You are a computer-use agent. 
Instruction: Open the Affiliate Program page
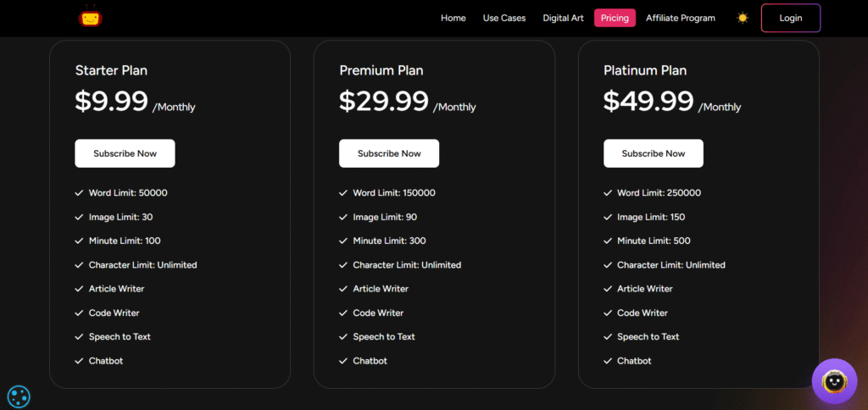(681, 19)
